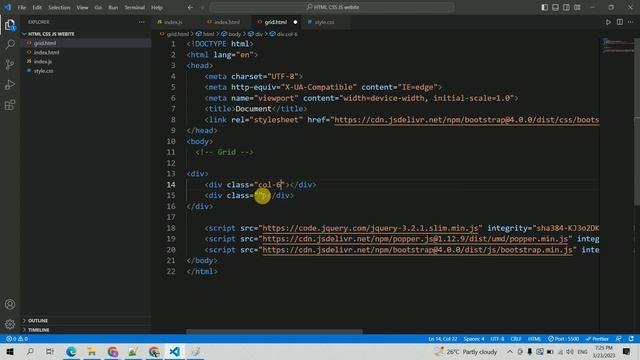This screenshot has width=640, height=360.
Task: Select style.css in Explorer
Action: [x=43, y=71]
